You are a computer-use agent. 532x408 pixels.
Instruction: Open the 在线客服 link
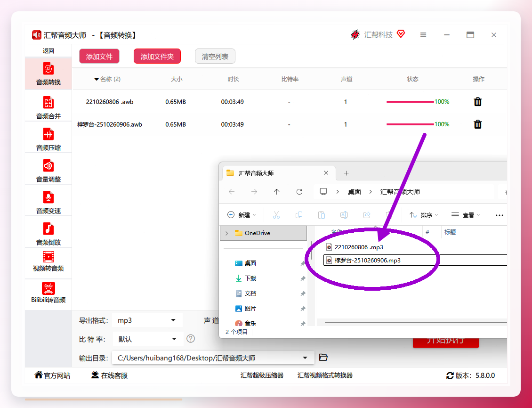tap(109, 375)
